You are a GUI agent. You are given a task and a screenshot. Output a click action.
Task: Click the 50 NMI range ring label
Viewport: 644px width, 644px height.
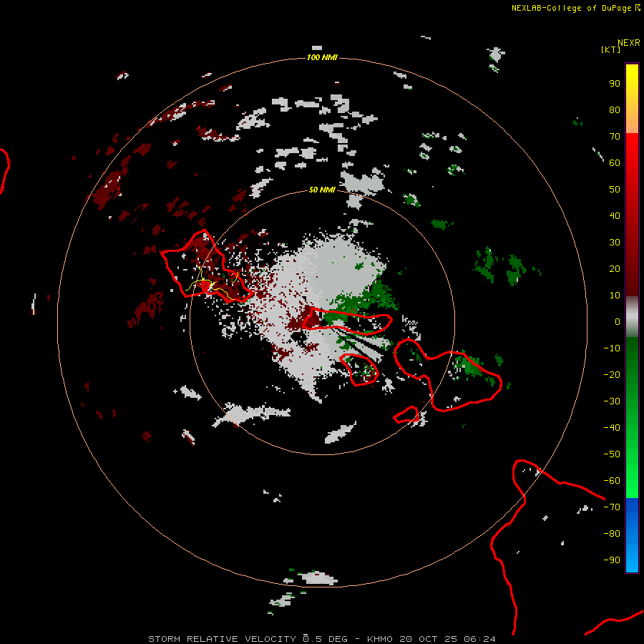click(322, 190)
